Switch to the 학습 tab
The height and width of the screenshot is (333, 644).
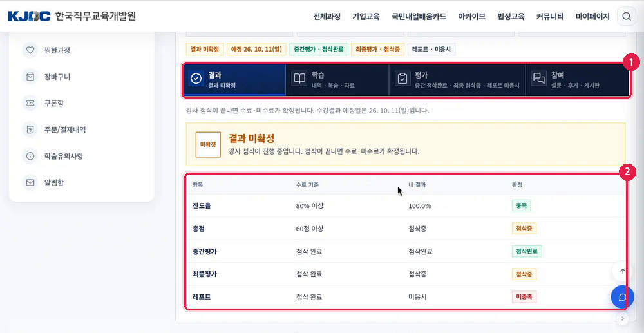click(x=337, y=80)
